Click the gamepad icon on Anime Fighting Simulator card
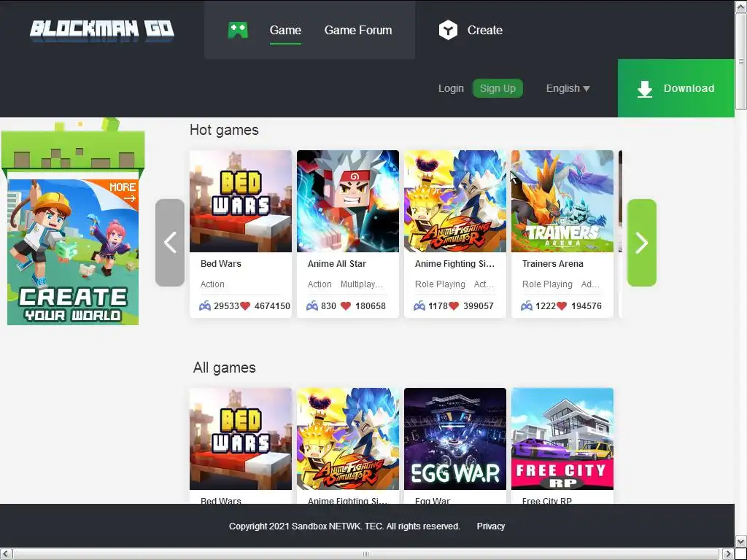The height and width of the screenshot is (560, 747). [419, 306]
